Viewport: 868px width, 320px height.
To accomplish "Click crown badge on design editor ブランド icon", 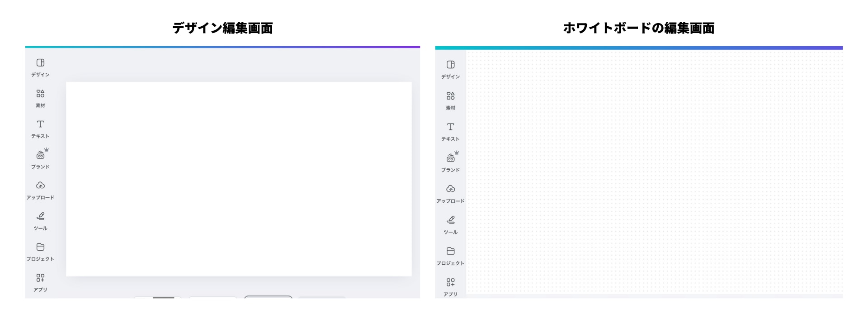I will click(47, 149).
